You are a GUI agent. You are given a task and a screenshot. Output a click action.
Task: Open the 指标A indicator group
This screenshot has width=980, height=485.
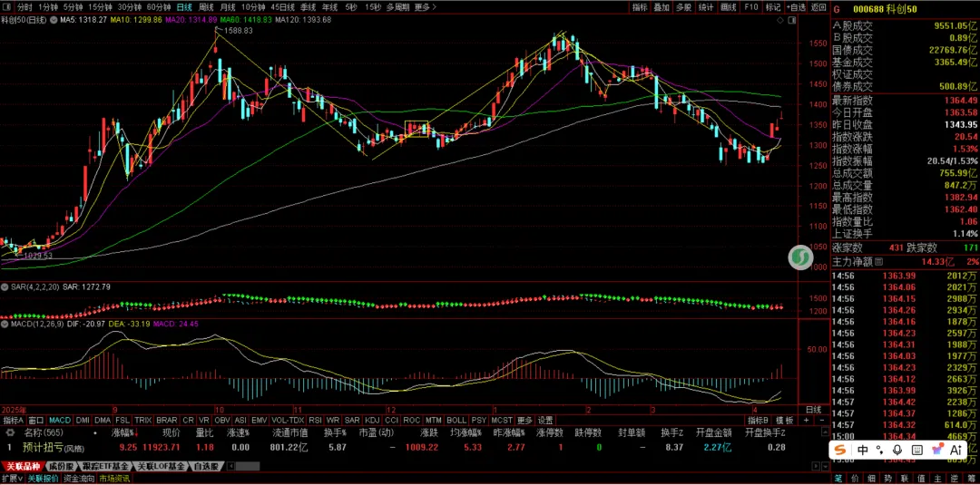click(x=13, y=421)
